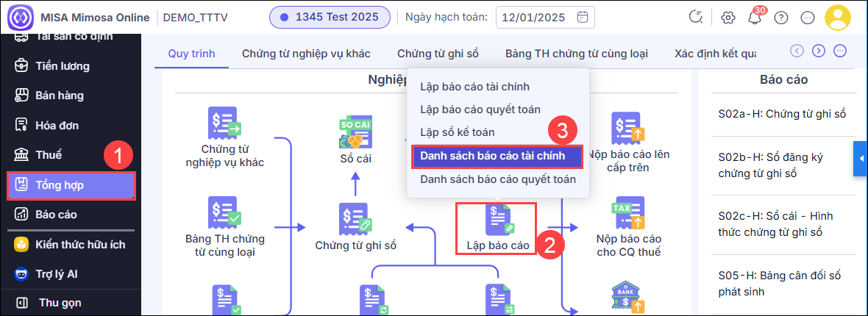
Task: Open the settings gear icon
Action: (x=728, y=17)
